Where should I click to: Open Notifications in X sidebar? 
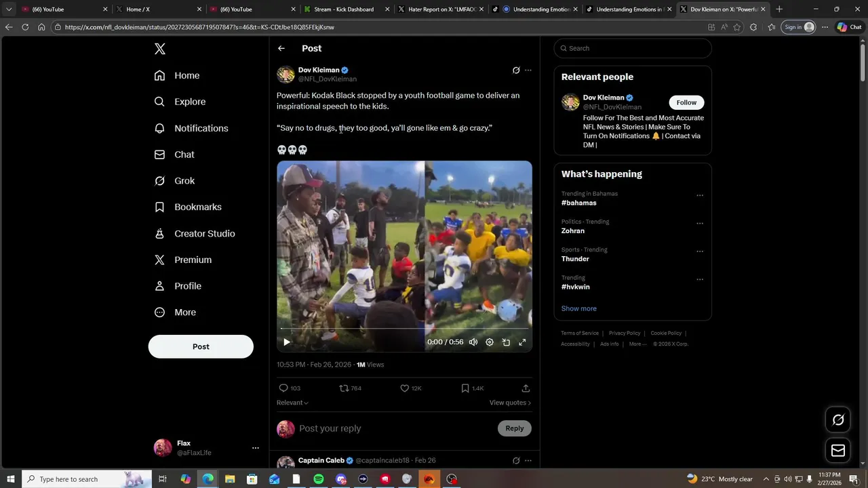191,128
